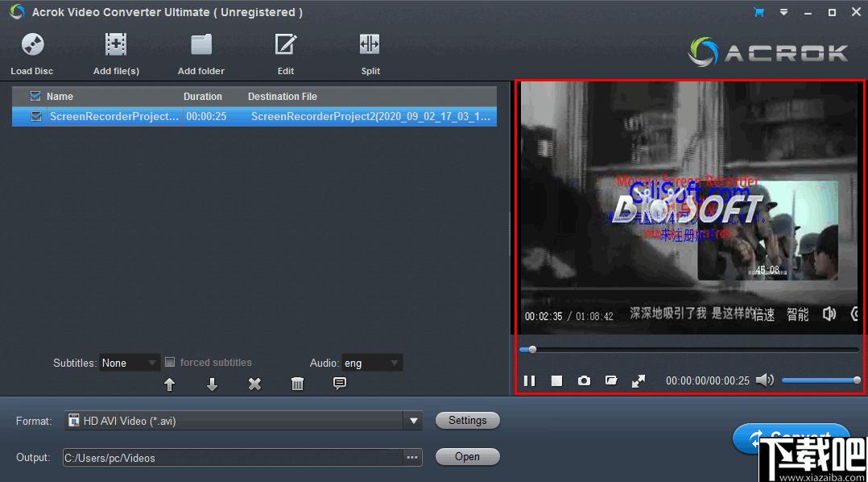This screenshot has height=482, width=868.
Task: Browse output path with ellipsis button
Action: point(412,458)
